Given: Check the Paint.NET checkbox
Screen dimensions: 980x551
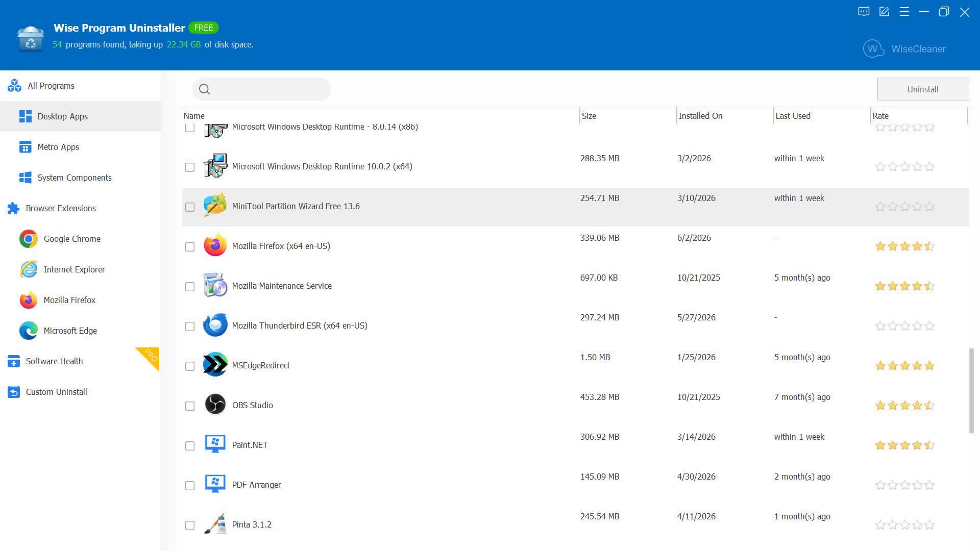Looking at the screenshot, I should [x=190, y=446].
